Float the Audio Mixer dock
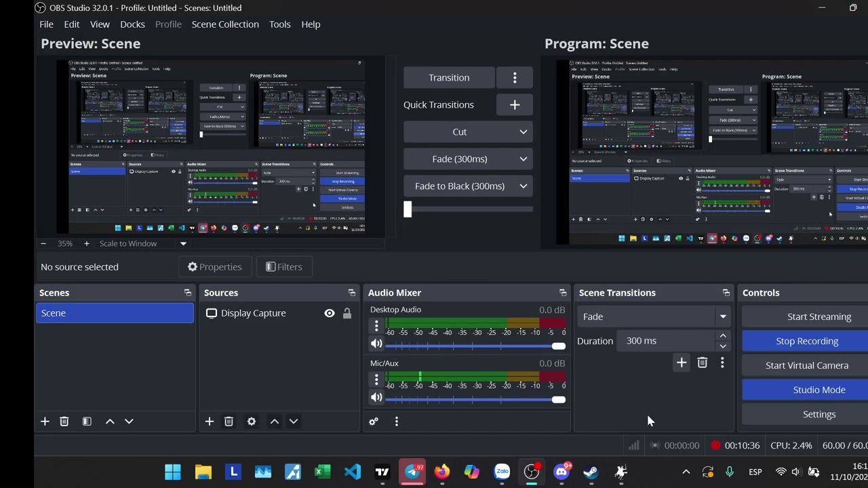 pos(563,293)
